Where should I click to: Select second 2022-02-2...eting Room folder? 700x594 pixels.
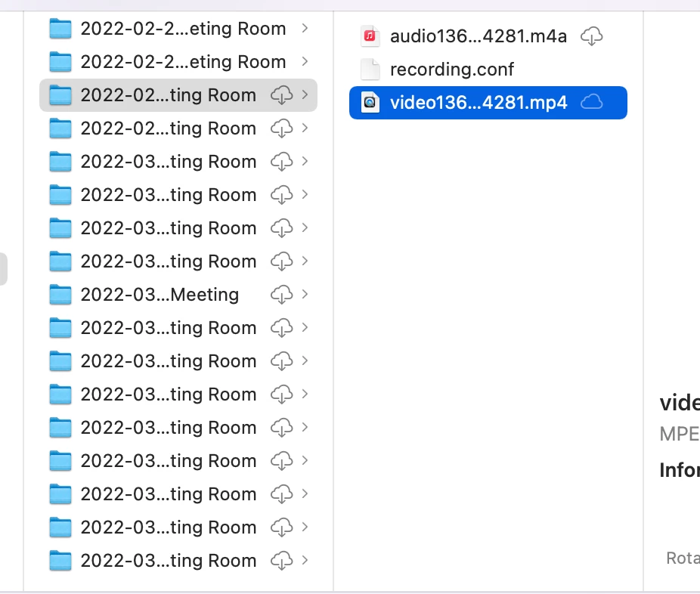click(x=178, y=61)
